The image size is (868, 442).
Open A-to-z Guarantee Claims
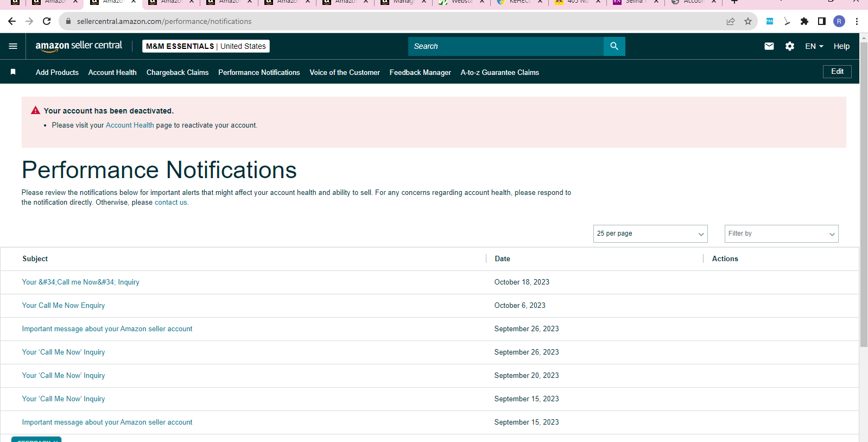coord(500,72)
